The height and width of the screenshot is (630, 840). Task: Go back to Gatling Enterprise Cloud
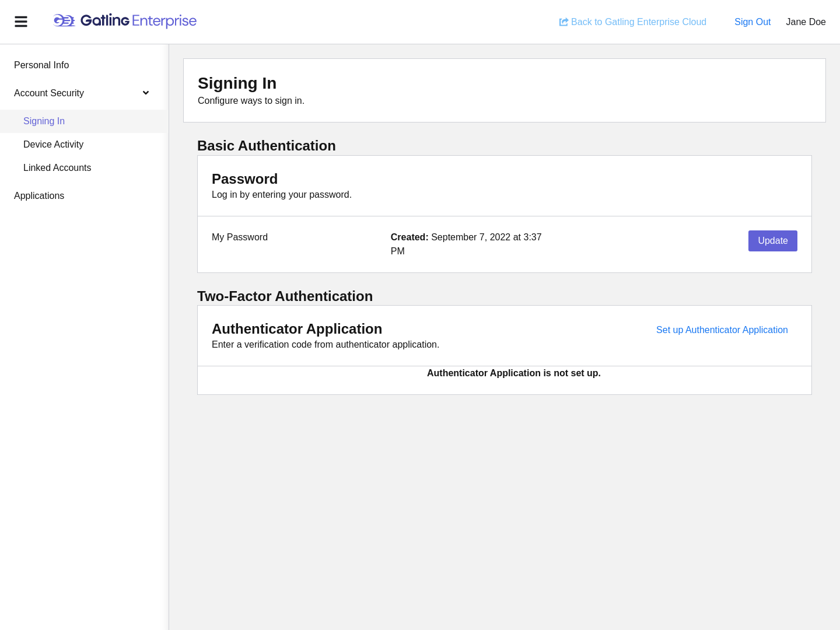pyautogui.click(x=638, y=22)
